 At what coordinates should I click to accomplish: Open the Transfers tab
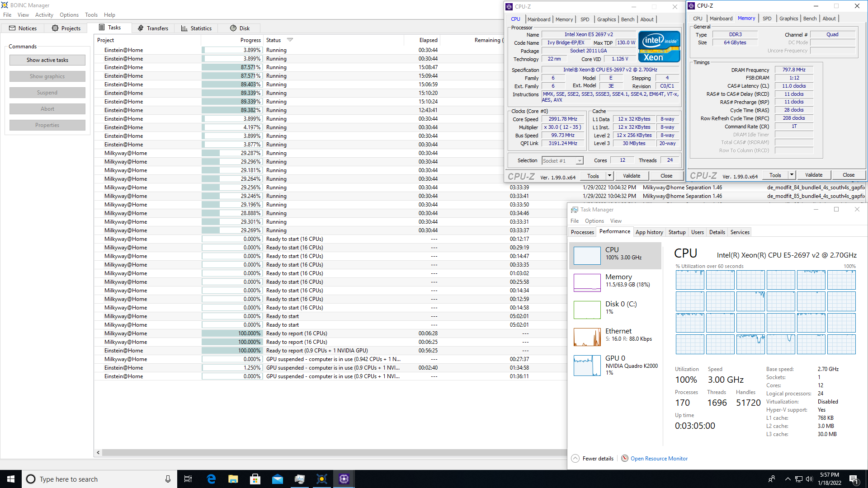click(153, 28)
